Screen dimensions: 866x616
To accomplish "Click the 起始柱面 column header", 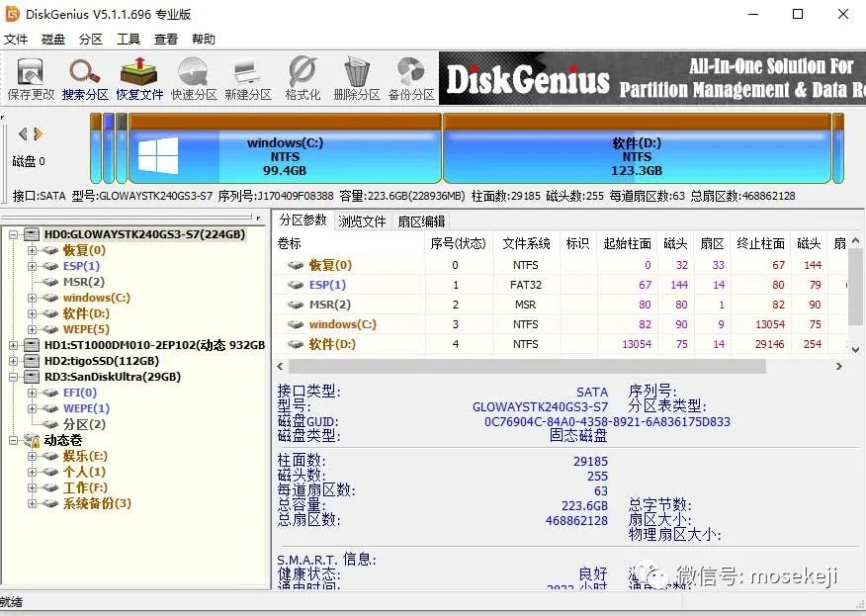I will point(628,243).
